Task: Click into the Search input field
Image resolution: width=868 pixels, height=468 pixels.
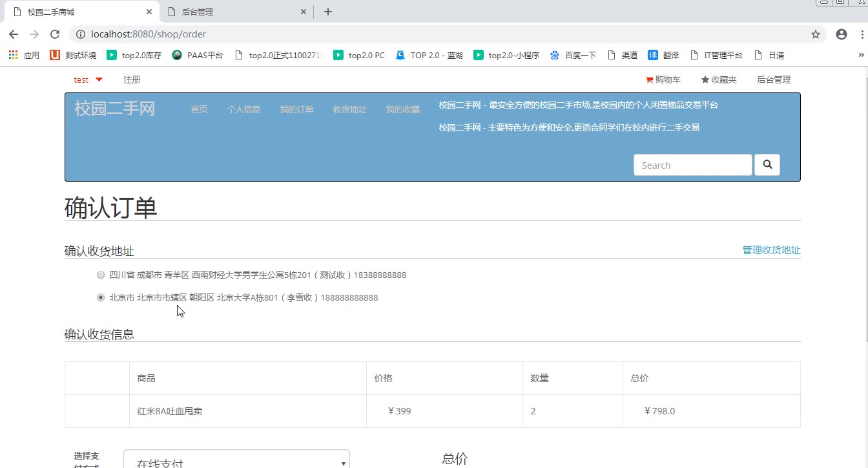Action: (x=692, y=165)
